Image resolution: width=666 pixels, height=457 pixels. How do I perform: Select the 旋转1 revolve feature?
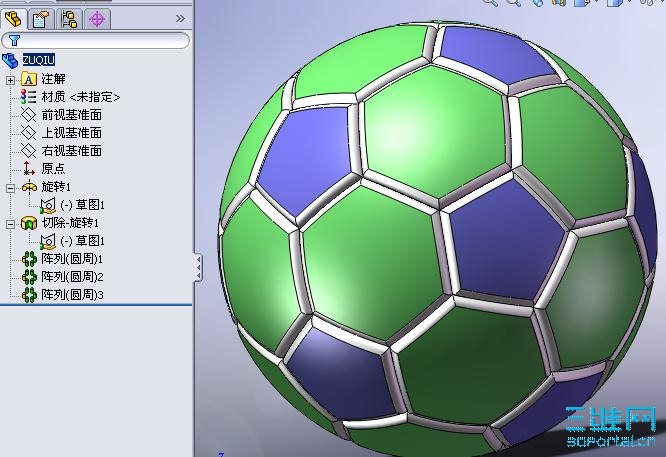click(x=56, y=186)
